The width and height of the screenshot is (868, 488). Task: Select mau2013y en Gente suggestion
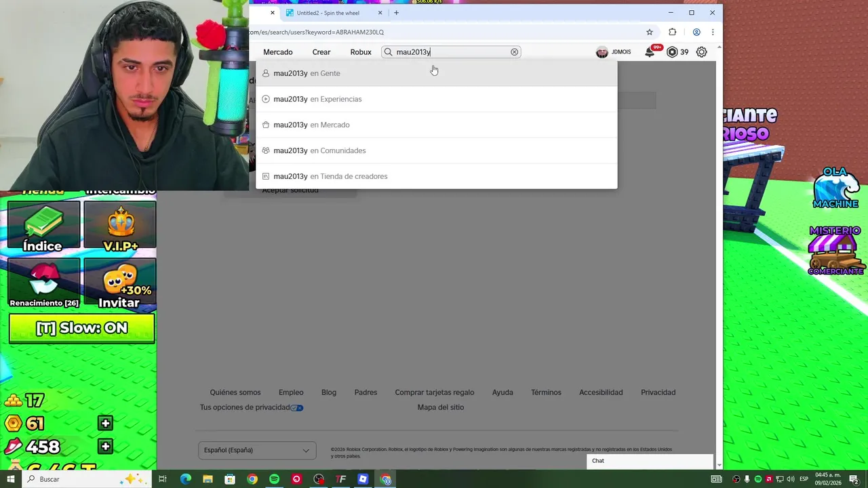pyautogui.click(x=437, y=73)
